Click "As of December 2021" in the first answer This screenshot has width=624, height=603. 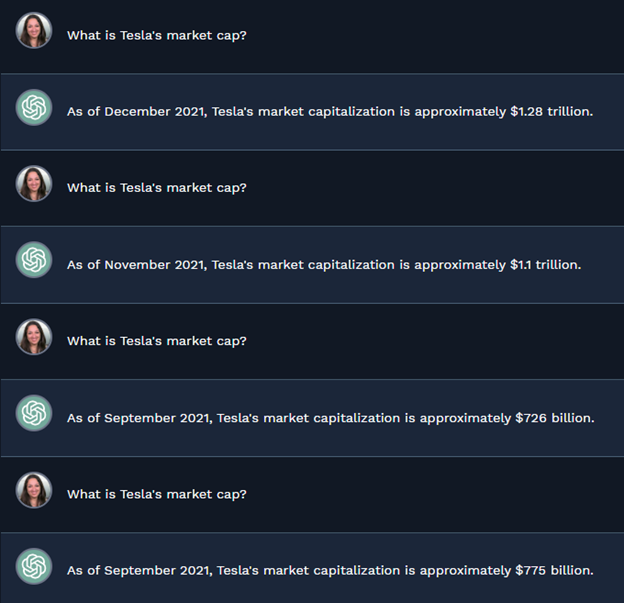[137, 112]
